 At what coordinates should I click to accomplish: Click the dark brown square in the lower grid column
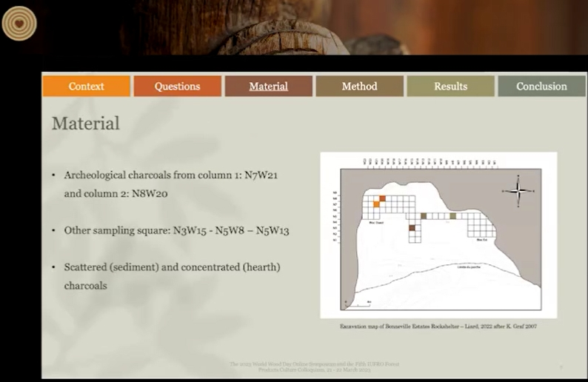412,229
